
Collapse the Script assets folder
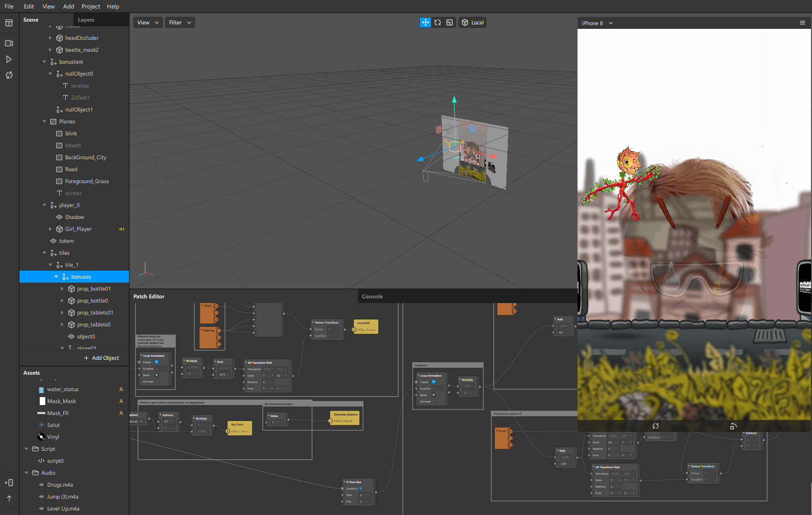(x=26, y=449)
